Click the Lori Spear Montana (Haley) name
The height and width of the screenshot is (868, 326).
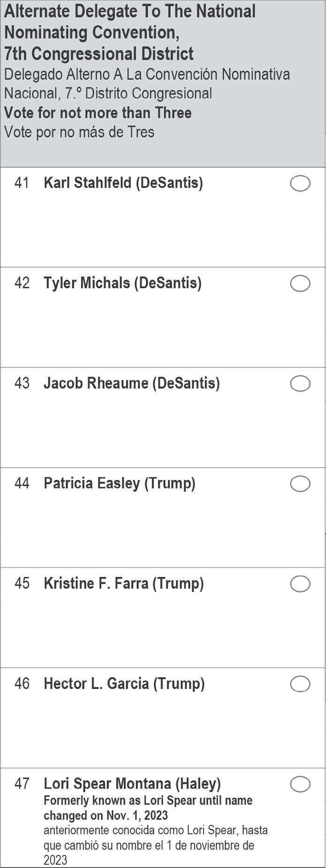click(x=132, y=784)
